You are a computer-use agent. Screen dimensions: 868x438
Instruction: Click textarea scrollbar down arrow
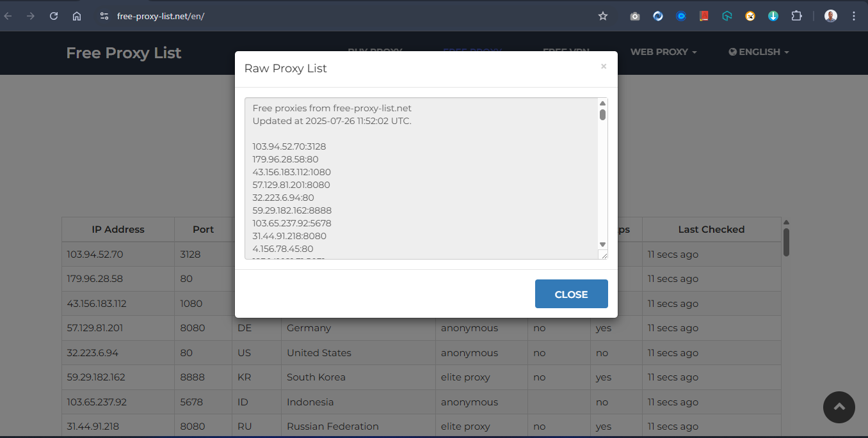[602, 244]
